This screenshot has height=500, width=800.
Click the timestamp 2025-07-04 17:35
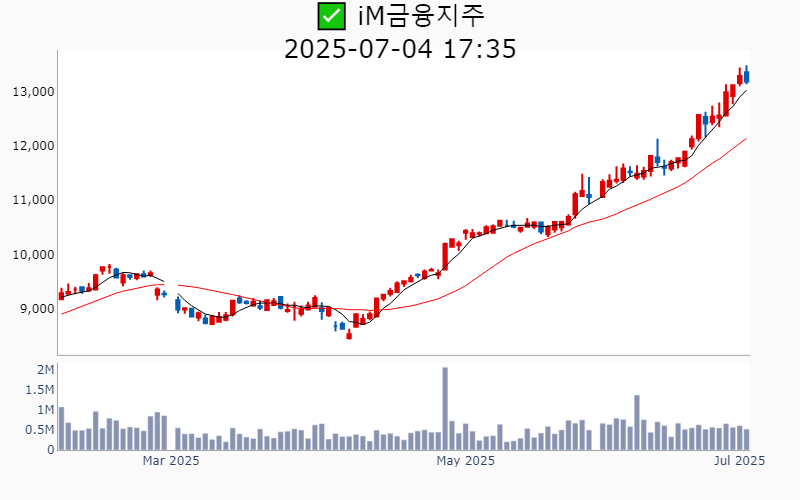pos(400,49)
